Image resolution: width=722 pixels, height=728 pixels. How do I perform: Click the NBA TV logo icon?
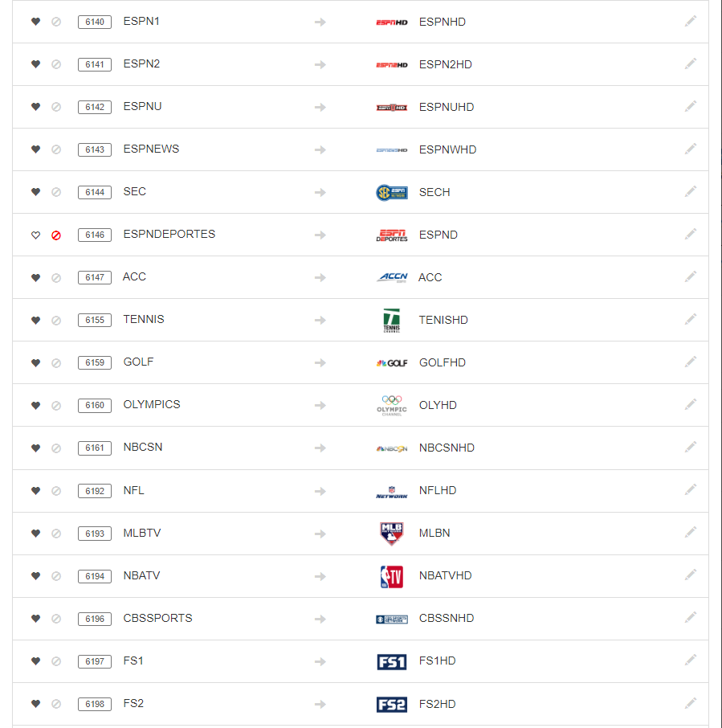392,576
